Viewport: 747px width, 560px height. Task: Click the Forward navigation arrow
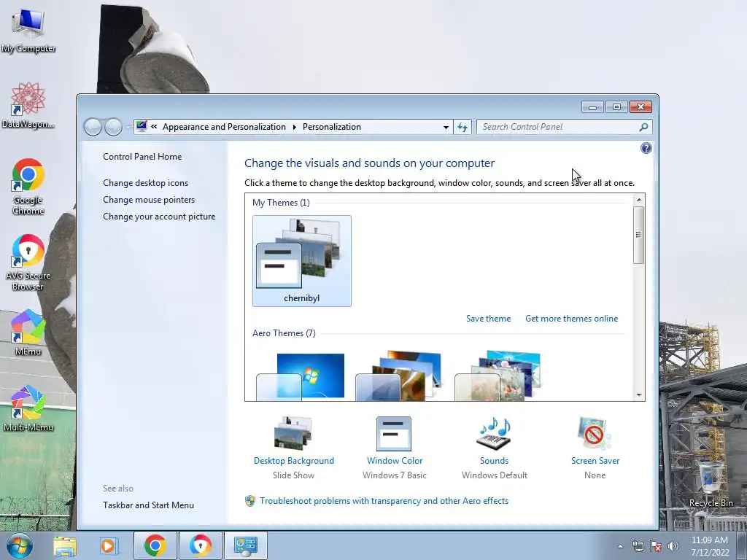113,127
